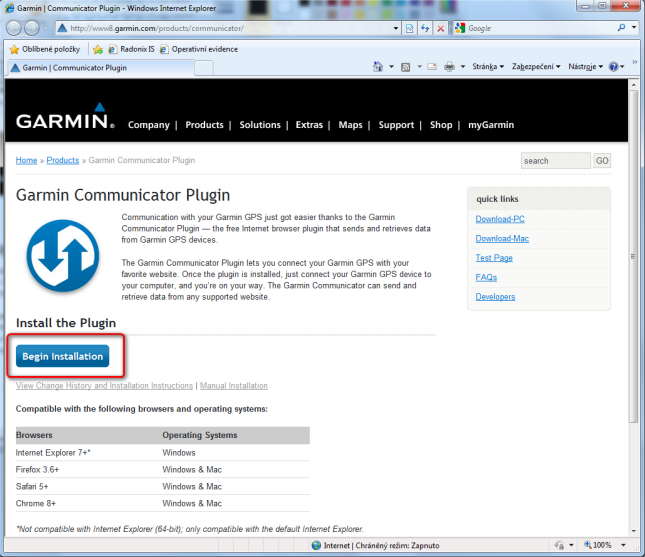Click the status bar privacy/security icon
The height and width of the screenshot is (557, 645).
tap(559, 545)
